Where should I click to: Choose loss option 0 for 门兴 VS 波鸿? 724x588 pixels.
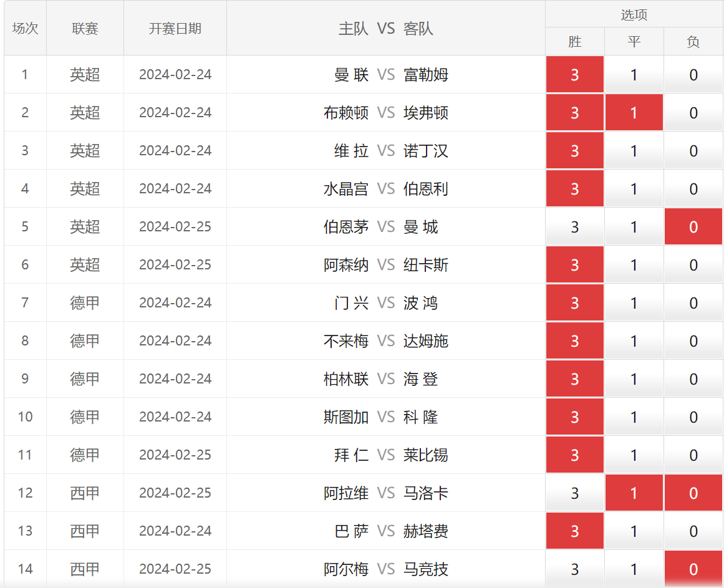click(693, 303)
